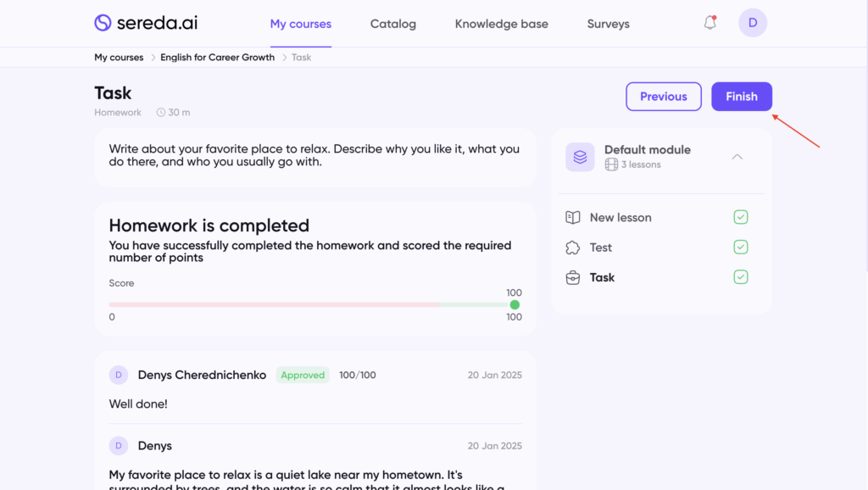The width and height of the screenshot is (868, 490).
Task: Open the user profile avatar D
Action: (x=752, y=23)
